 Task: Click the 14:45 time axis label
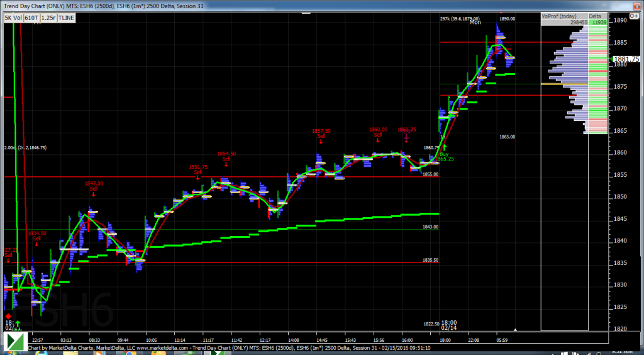322,340
